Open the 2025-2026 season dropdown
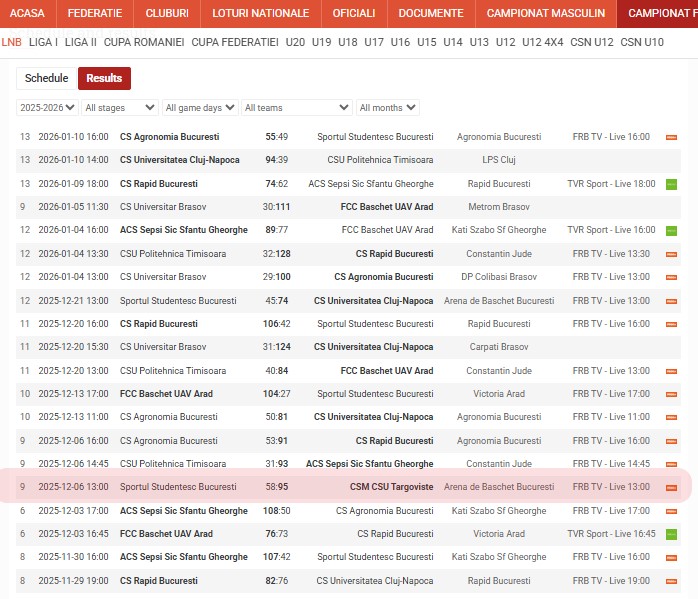Image resolution: width=698 pixels, height=599 pixels. pos(47,108)
